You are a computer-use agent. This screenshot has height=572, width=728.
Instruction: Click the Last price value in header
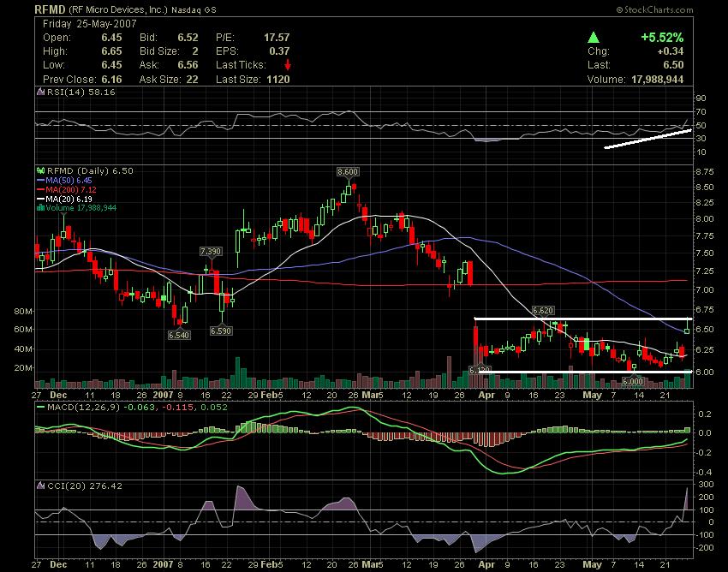click(x=673, y=65)
